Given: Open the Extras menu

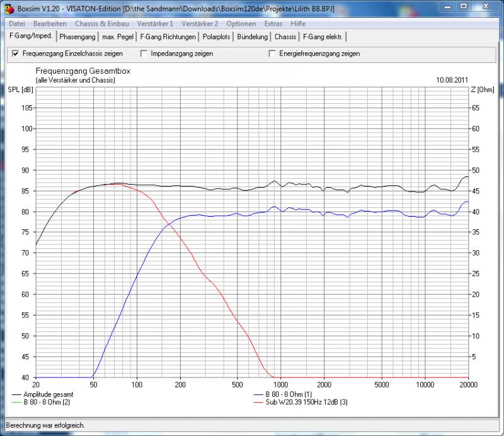Looking at the screenshot, I should (273, 23).
